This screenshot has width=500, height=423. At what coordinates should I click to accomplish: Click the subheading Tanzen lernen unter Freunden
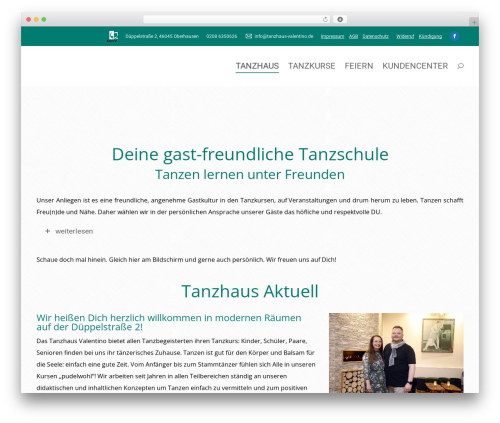(x=250, y=174)
